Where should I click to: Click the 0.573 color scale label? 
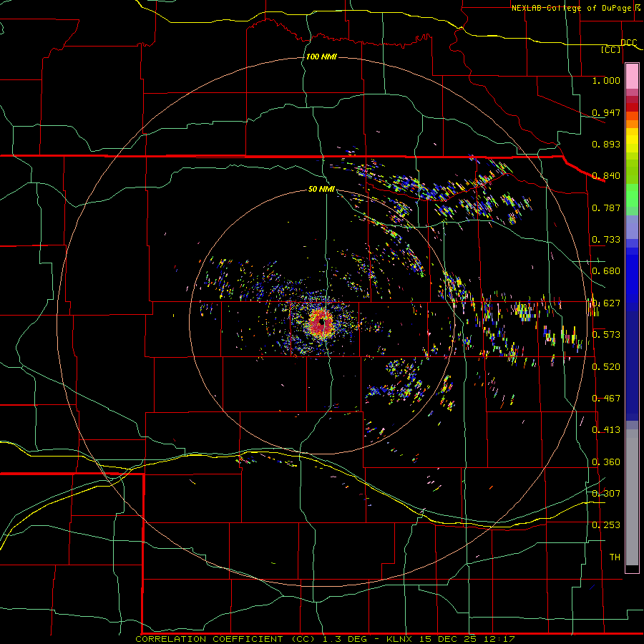[x=606, y=335]
